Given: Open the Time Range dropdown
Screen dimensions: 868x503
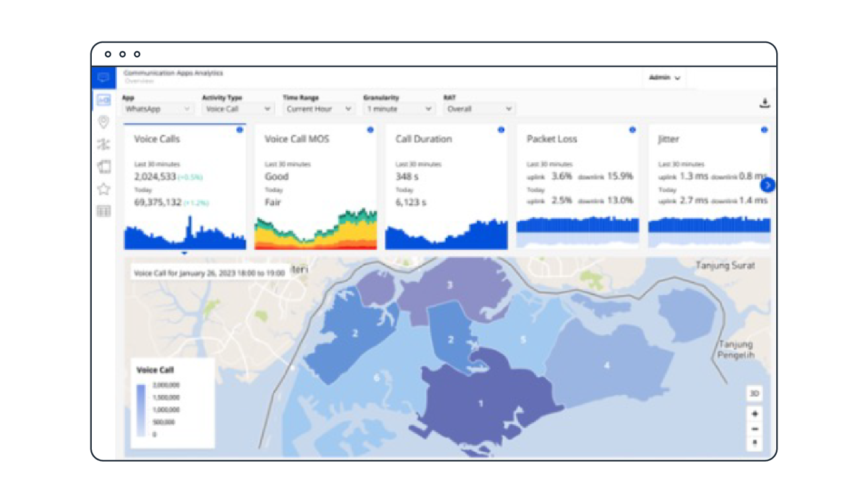Looking at the screenshot, I should [x=319, y=108].
